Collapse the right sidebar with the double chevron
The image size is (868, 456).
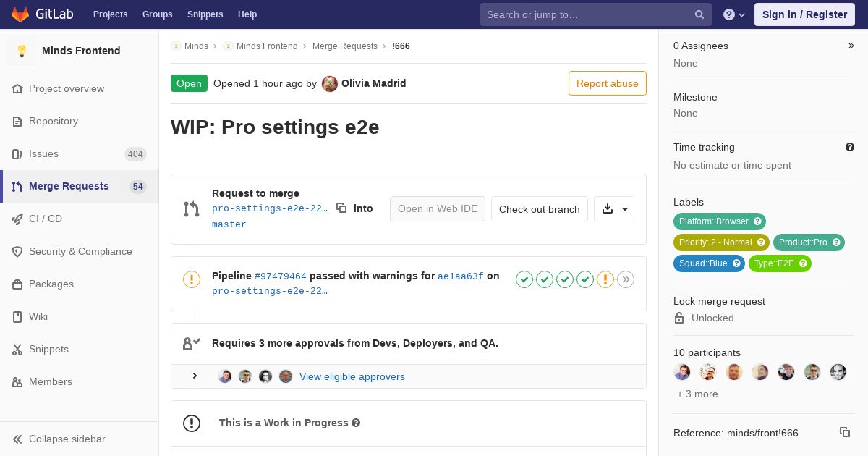[851, 46]
